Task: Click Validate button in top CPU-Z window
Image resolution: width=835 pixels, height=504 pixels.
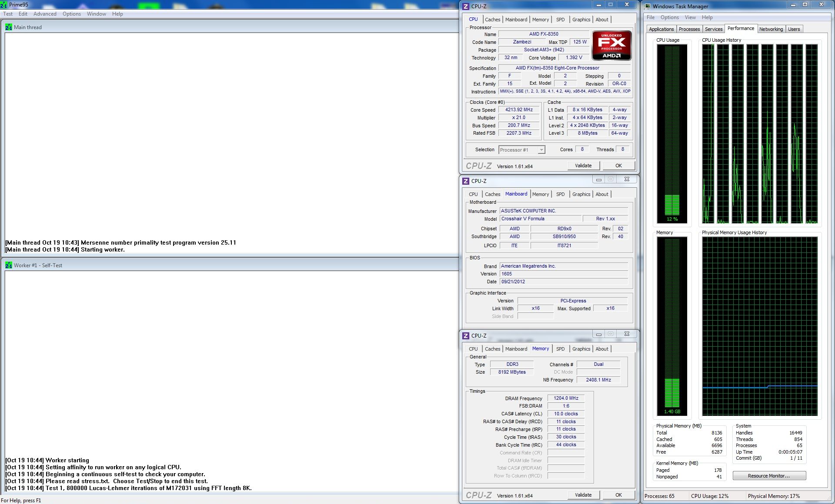Action: tap(583, 166)
